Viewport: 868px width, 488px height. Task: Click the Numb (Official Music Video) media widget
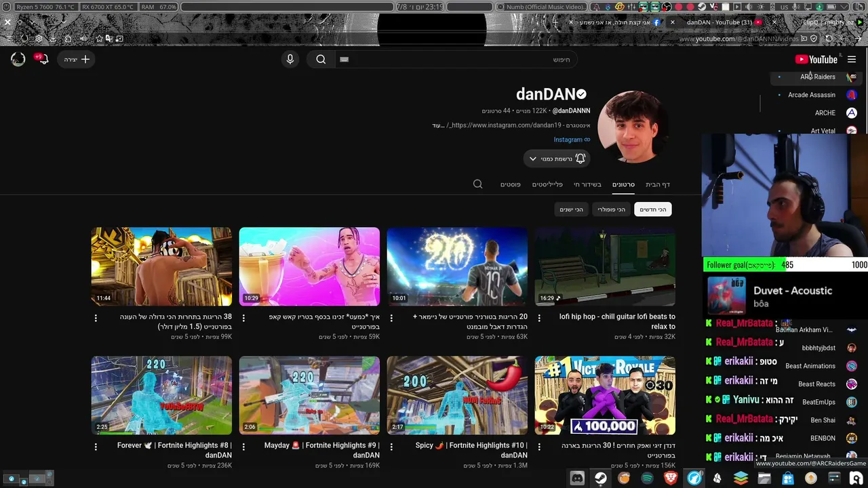pos(541,7)
